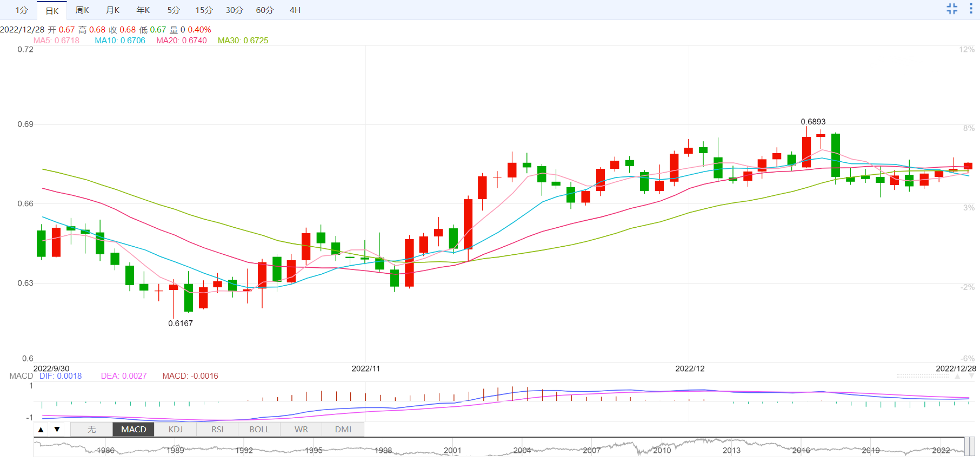Click the MA20: 0.6740 legend label
Viewport: 980px width, 468px height.
[x=182, y=41]
